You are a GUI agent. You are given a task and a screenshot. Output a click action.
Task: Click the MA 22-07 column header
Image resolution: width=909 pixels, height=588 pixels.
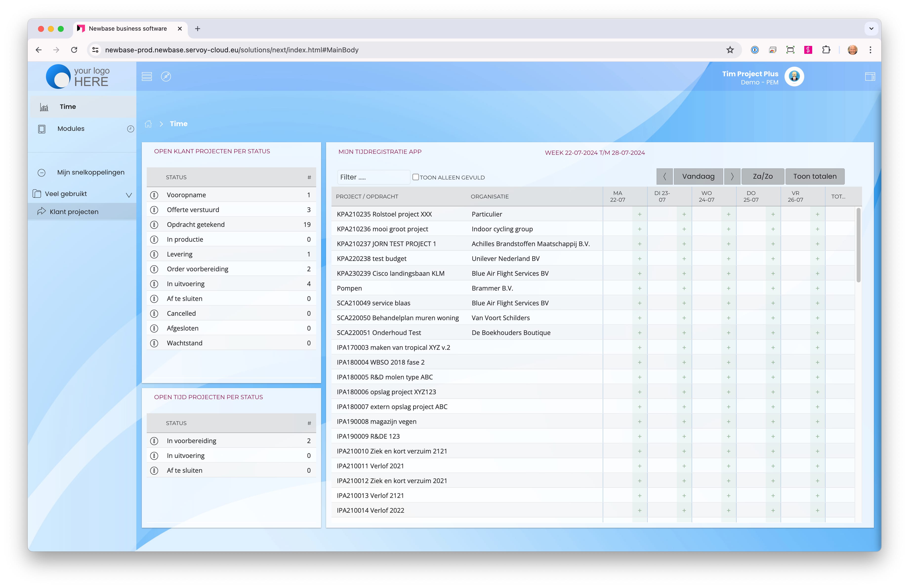tap(617, 196)
